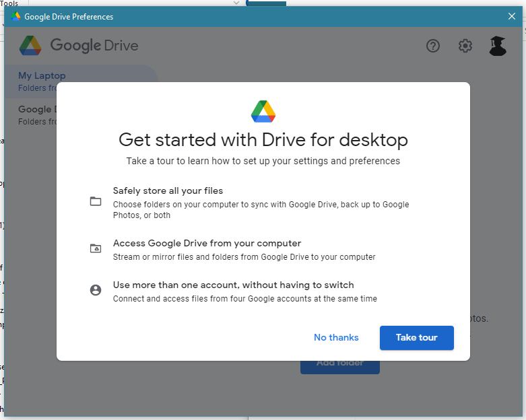
Task: Select the Google Drive sidebar tab
Action: 37,115
